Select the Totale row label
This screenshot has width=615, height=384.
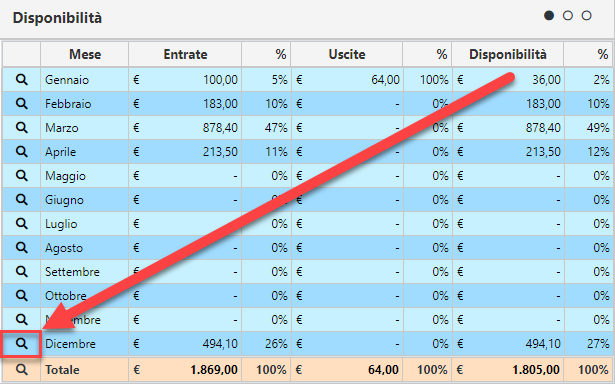pyautogui.click(x=62, y=369)
